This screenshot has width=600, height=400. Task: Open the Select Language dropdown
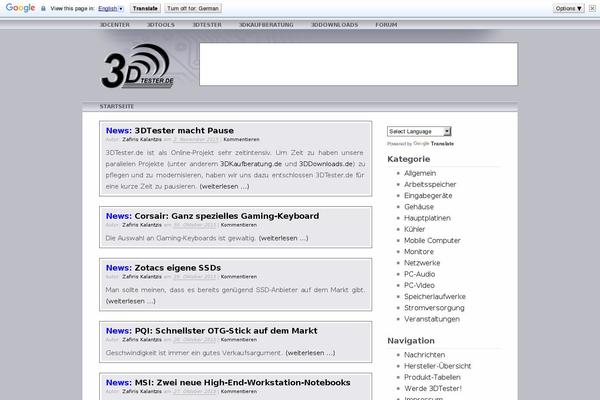tap(419, 131)
